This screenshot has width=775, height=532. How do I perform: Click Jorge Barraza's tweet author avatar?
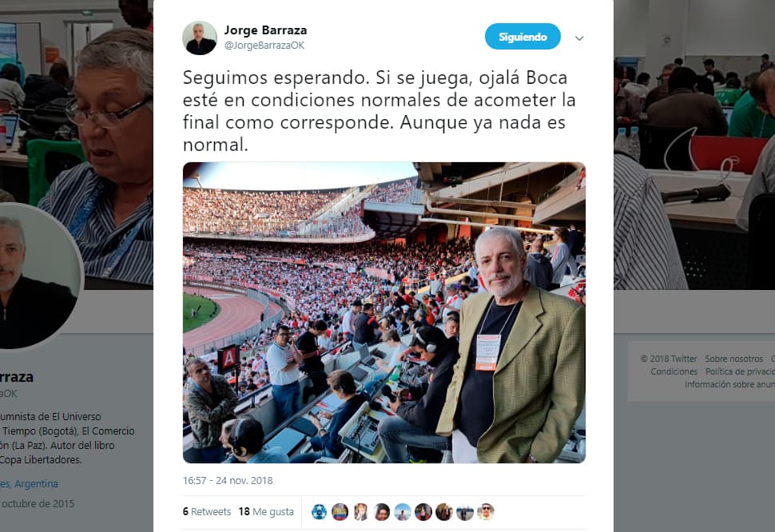click(200, 38)
